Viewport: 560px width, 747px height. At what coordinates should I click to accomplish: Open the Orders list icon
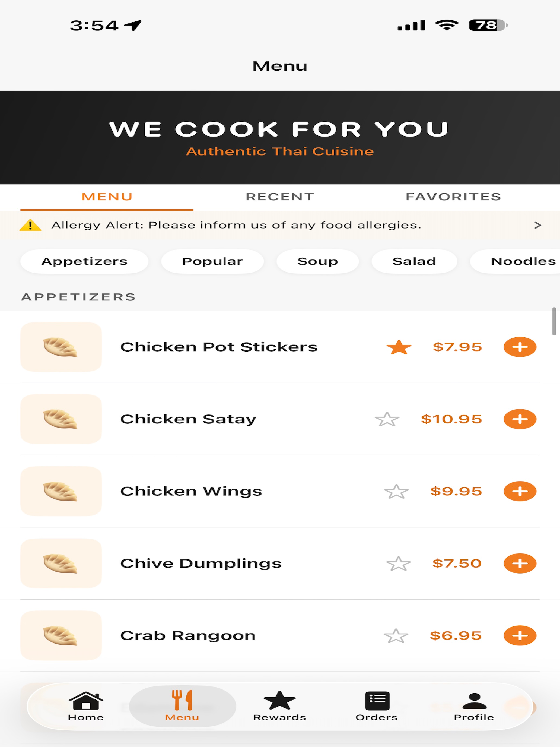point(377,706)
